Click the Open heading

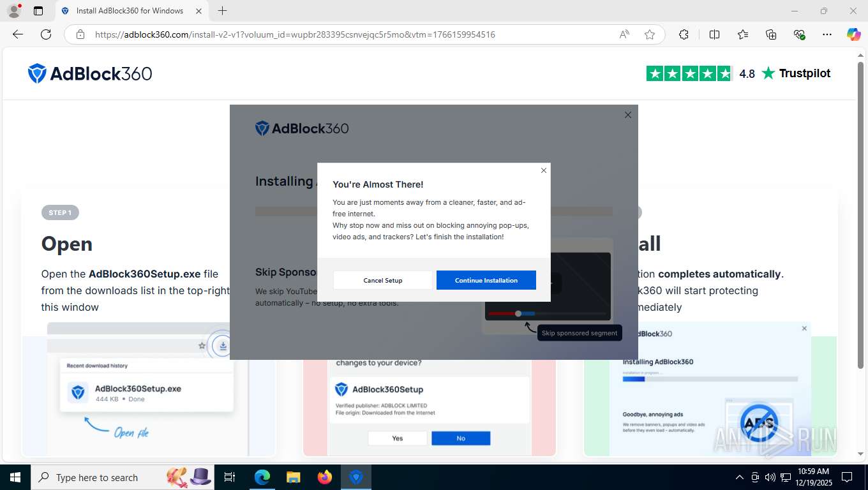67,244
